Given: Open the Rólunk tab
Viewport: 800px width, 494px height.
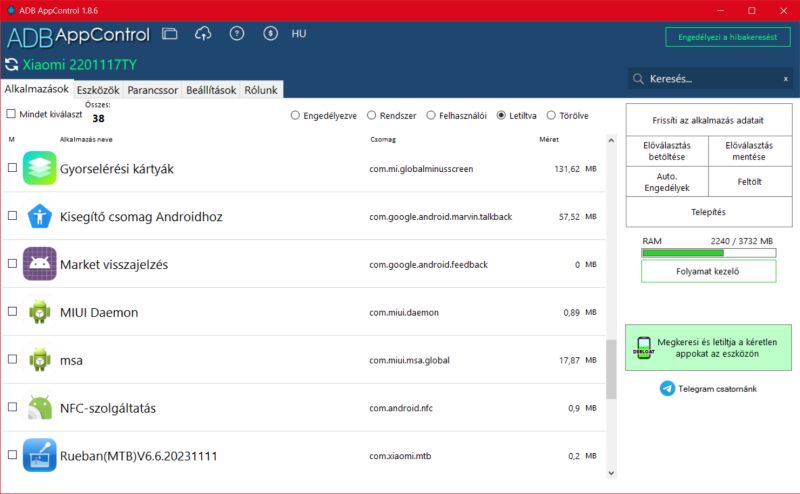Looking at the screenshot, I should pos(261,90).
